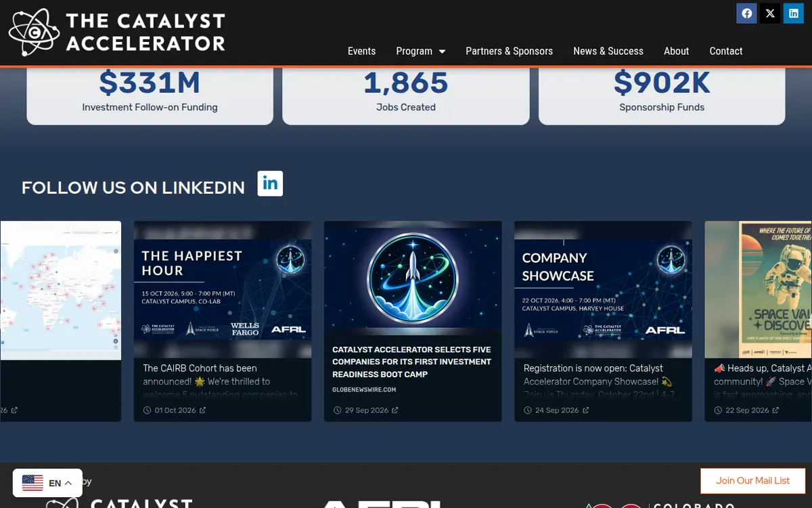
Task: Click GLOBENEWSWIRE.COM source link
Action: tap(364, 389)
